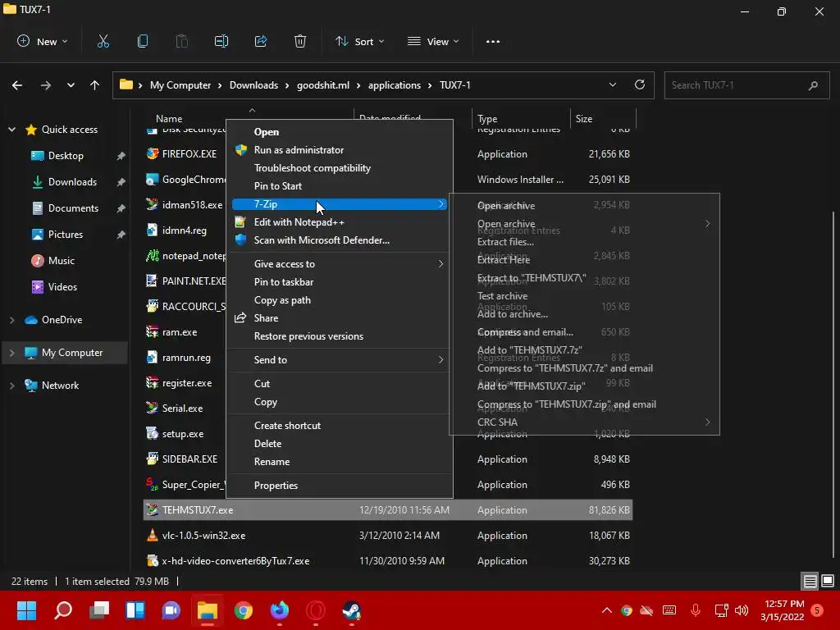The width and height of the screenshot is (840, 630).
Task: Open address bar history dropdown
Action: tap(612, 84)
